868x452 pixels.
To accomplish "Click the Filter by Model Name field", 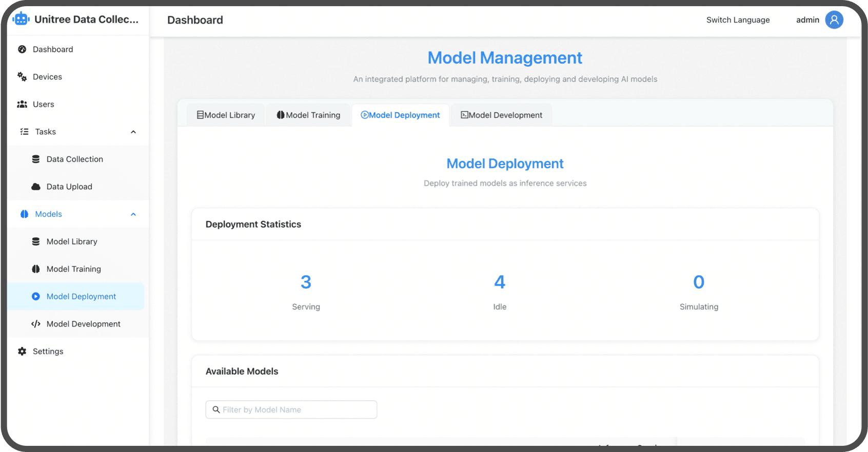I will coord(291,409).
